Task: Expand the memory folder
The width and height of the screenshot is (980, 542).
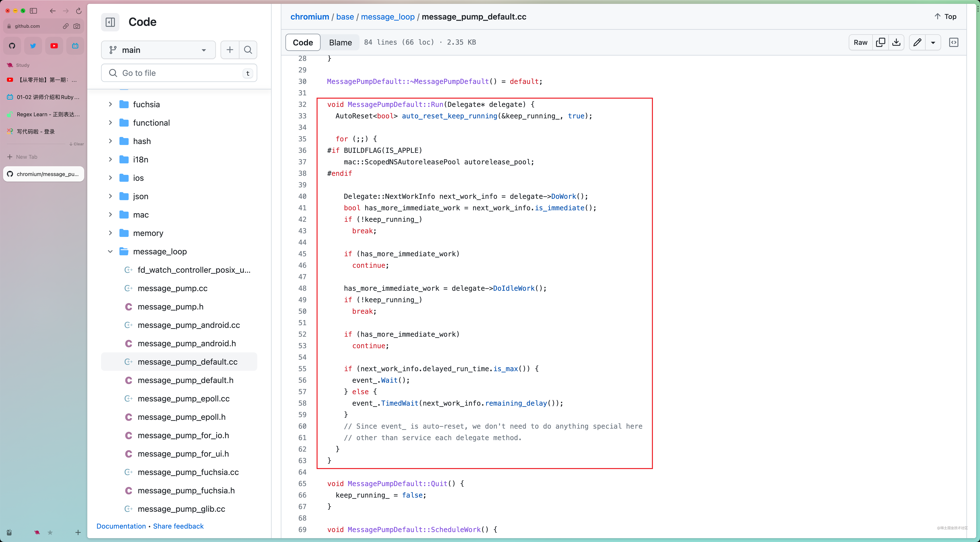Action: 110,233
